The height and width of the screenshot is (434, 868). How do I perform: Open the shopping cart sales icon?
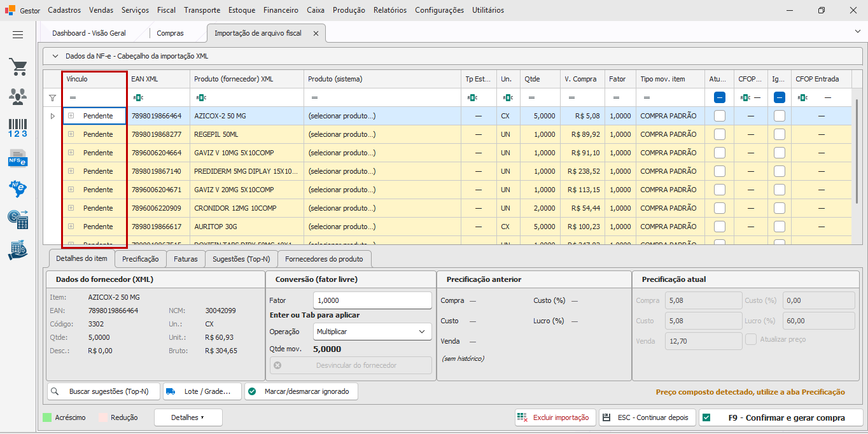(18, 67)
